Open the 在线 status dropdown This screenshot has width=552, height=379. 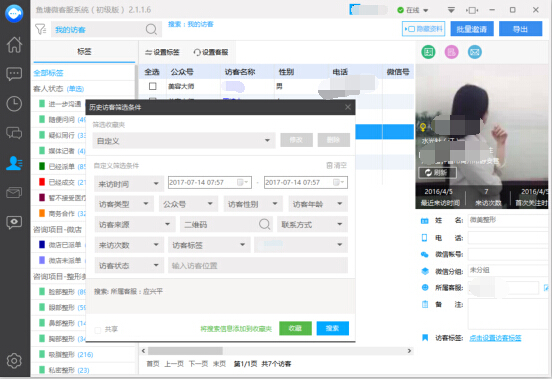click(412, 10)
